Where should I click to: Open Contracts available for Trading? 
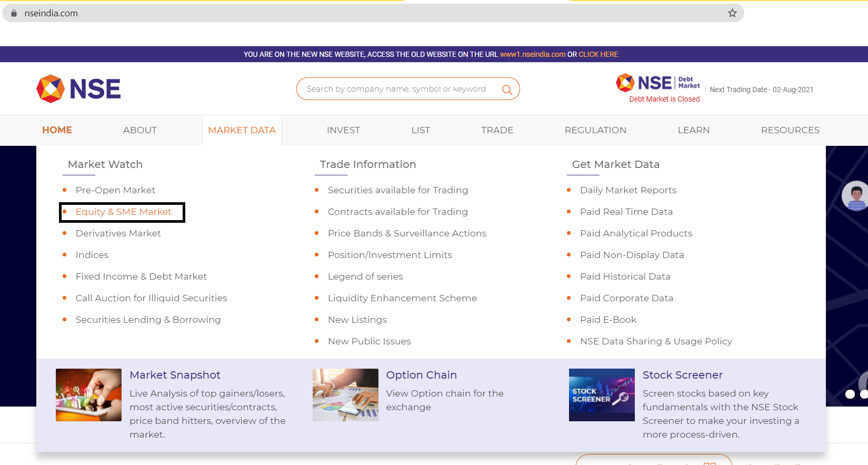pos(397,212)
